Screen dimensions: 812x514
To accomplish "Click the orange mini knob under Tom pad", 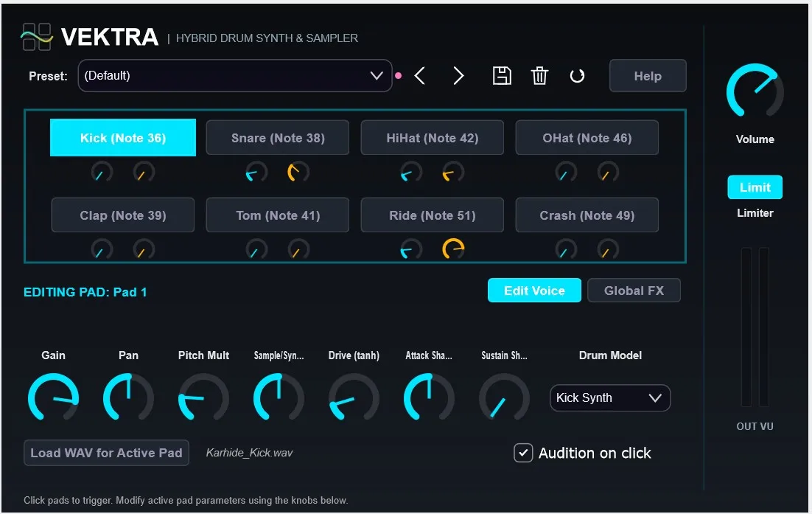I will pos(298,249).
